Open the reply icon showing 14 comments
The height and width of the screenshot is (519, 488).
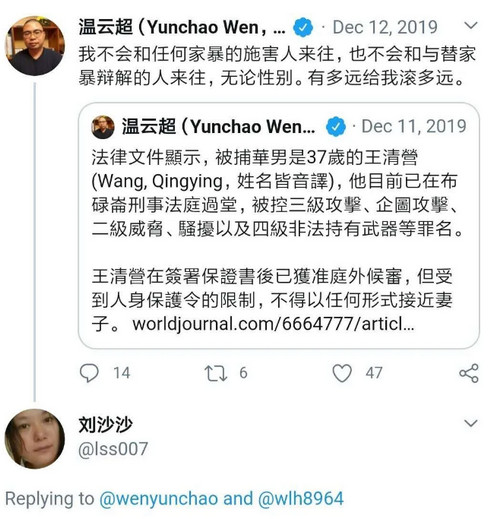89,373
